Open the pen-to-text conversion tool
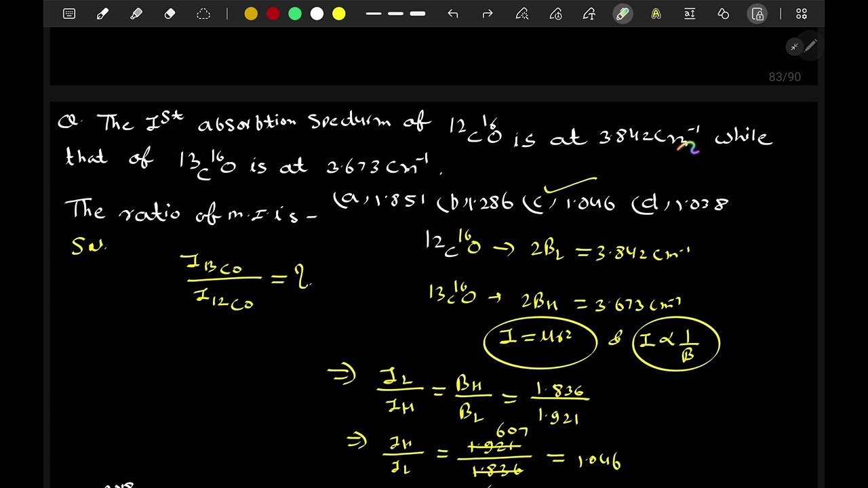868x488 pixels. (589, 14)
